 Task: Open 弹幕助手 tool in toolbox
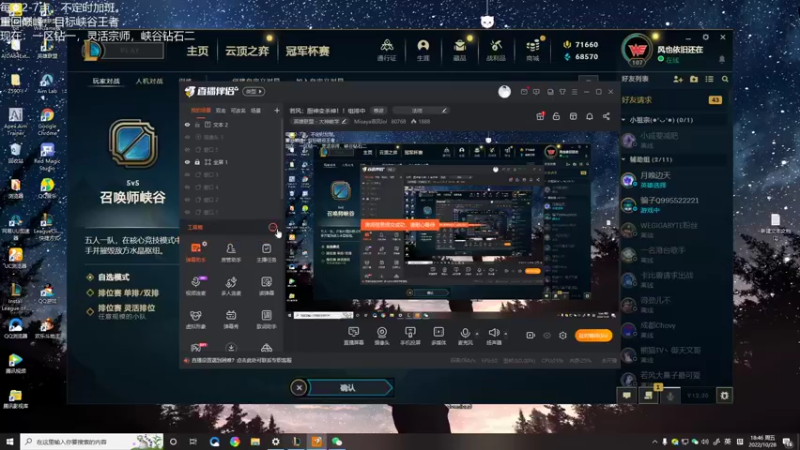coord(196,253)
